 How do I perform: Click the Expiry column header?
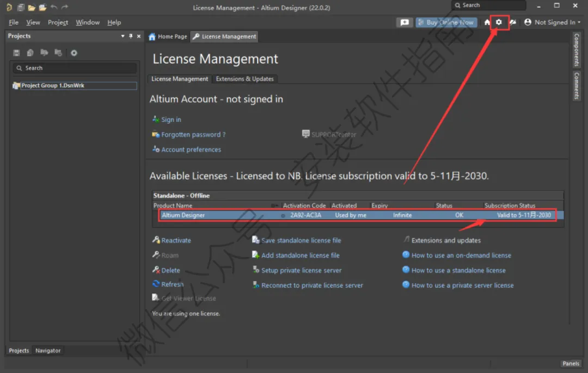[379, 205]
